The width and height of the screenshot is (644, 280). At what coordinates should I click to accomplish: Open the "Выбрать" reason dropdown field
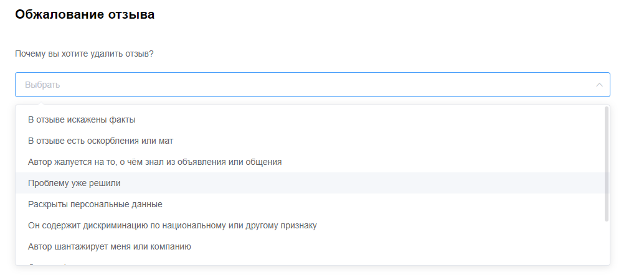(311, 85)
